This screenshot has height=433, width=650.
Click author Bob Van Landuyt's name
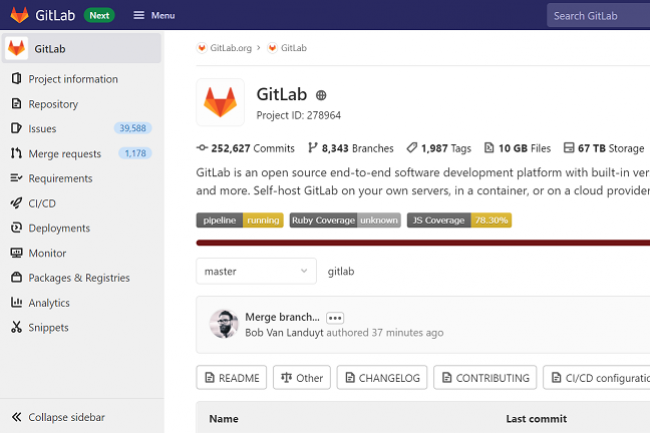click(284, 333)
